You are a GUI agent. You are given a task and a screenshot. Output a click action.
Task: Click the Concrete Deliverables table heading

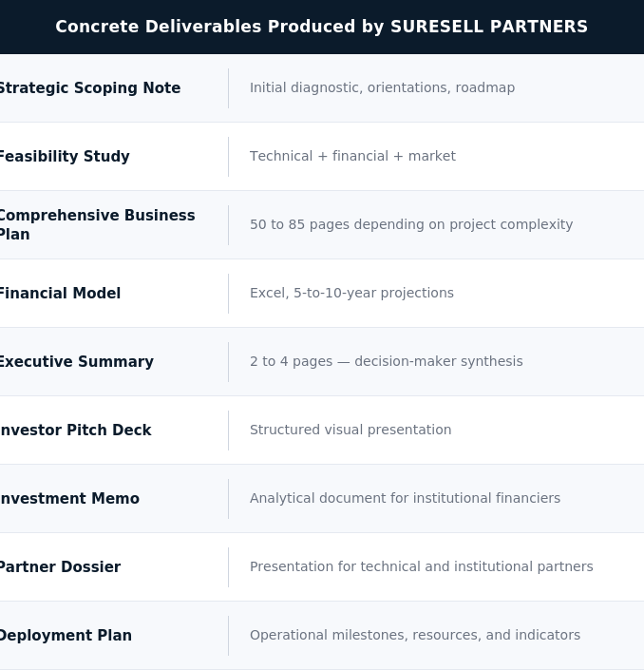pos(322,27)
